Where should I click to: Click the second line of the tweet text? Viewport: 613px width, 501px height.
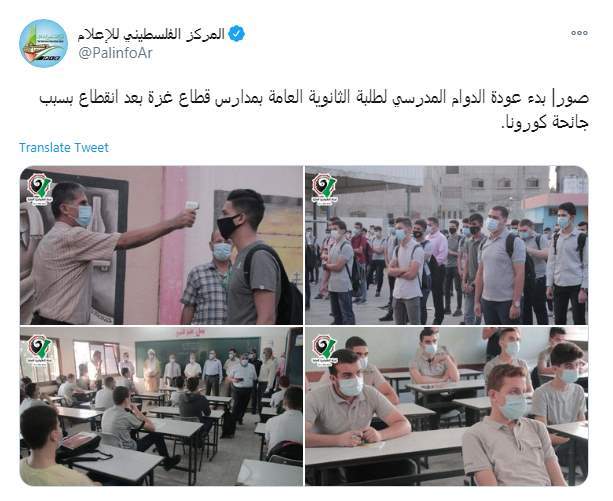(x=544, y=123)
